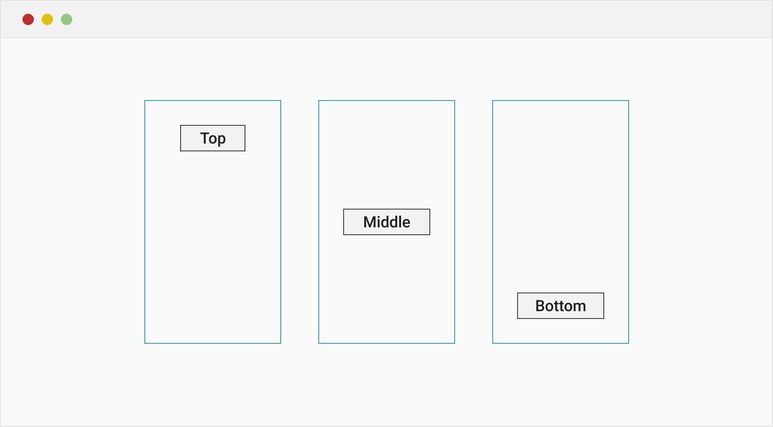773x427 pixels.
Task: Close the window with the red dot
Action: (28, 19)
